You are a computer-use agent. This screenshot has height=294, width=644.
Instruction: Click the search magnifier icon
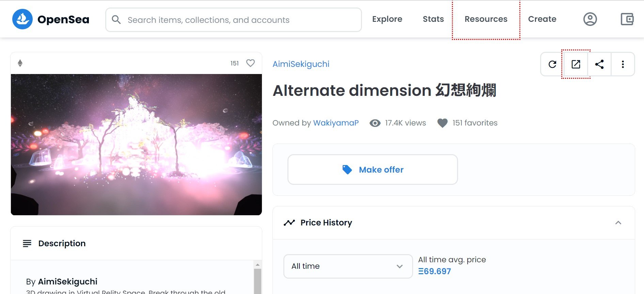[116, 20]
